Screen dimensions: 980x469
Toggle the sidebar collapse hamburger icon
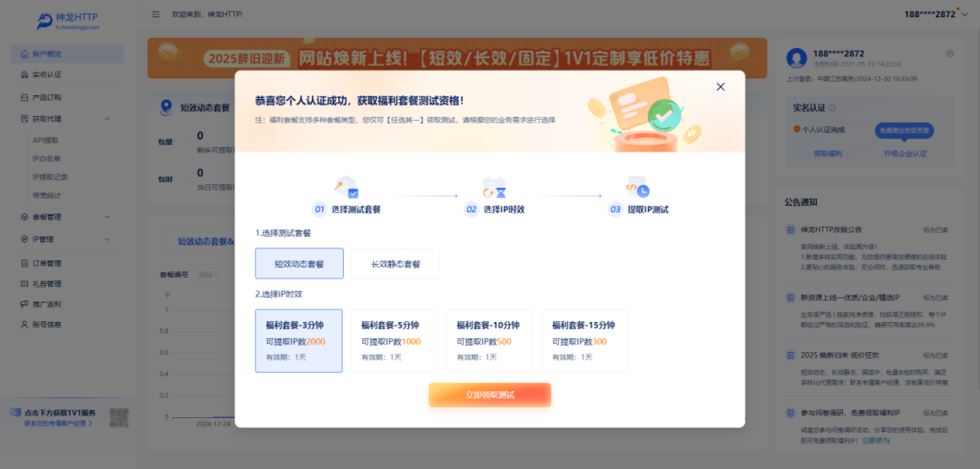156,14
